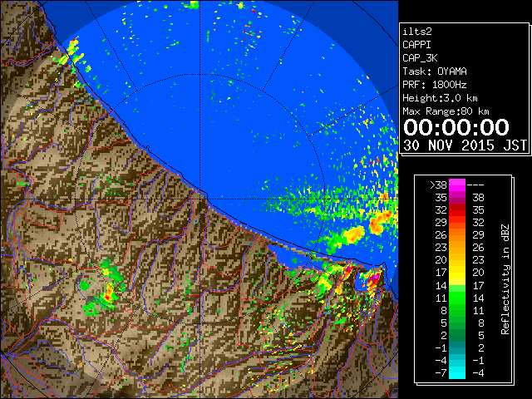Screen dimensions: 532x399
Task: Select the -7 legend label
Action: pos(441,373)
